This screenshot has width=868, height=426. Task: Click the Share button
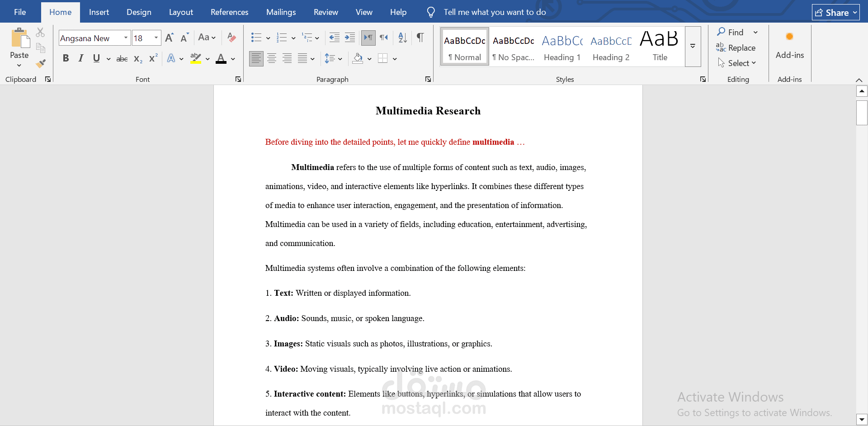(835, 13)
